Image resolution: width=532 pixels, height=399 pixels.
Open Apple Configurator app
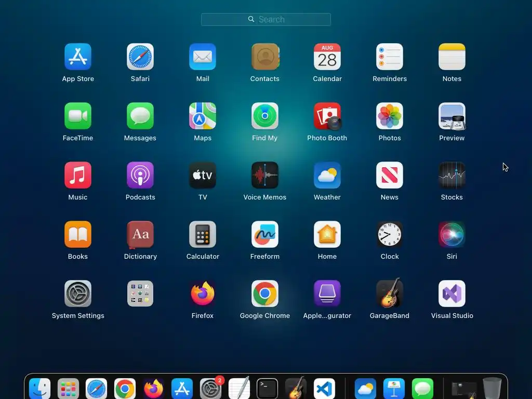327,294
